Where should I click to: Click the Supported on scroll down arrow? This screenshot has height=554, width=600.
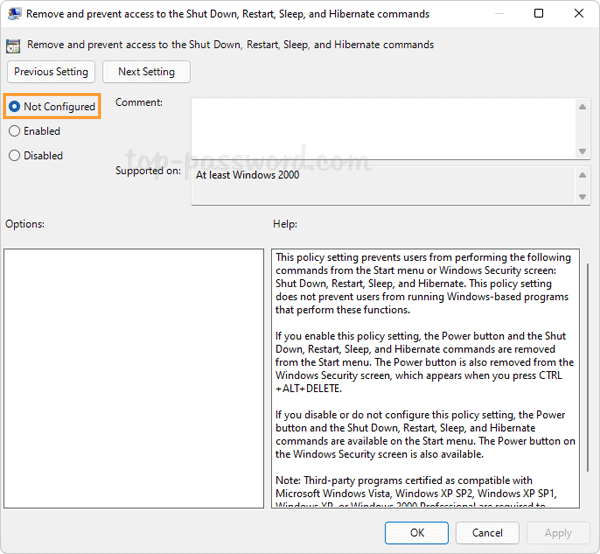coord(582,197)
